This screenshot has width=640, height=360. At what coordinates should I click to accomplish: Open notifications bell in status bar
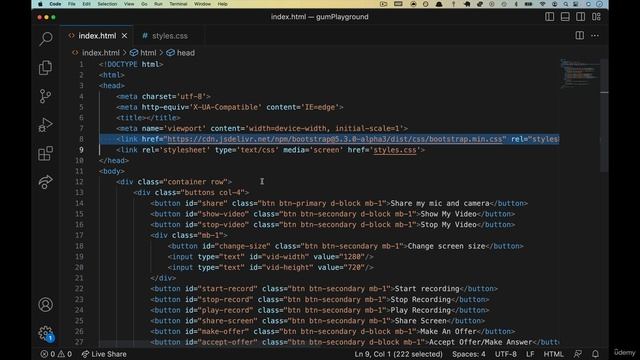pos(596,354)
